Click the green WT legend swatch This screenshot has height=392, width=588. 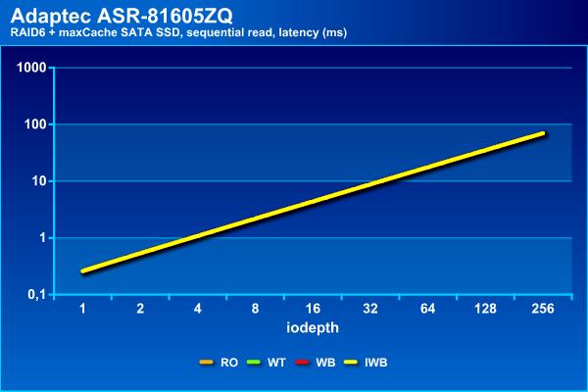pos(254,363)
